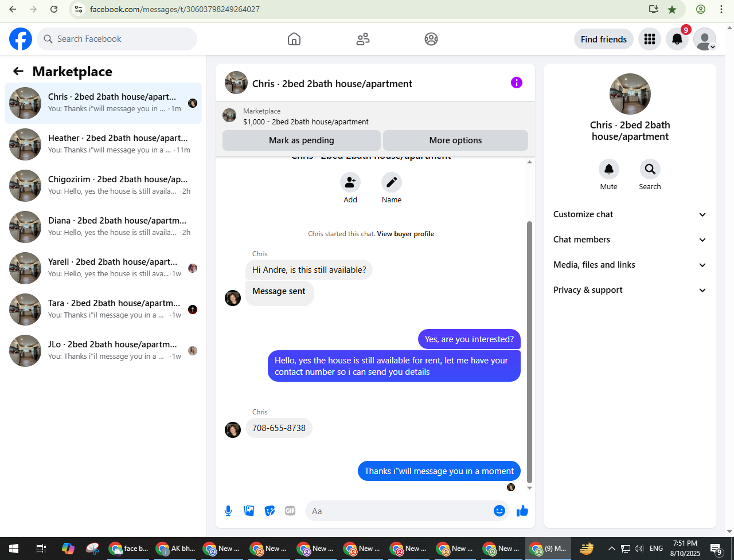Open the browser profile icon

pos(701,9)
